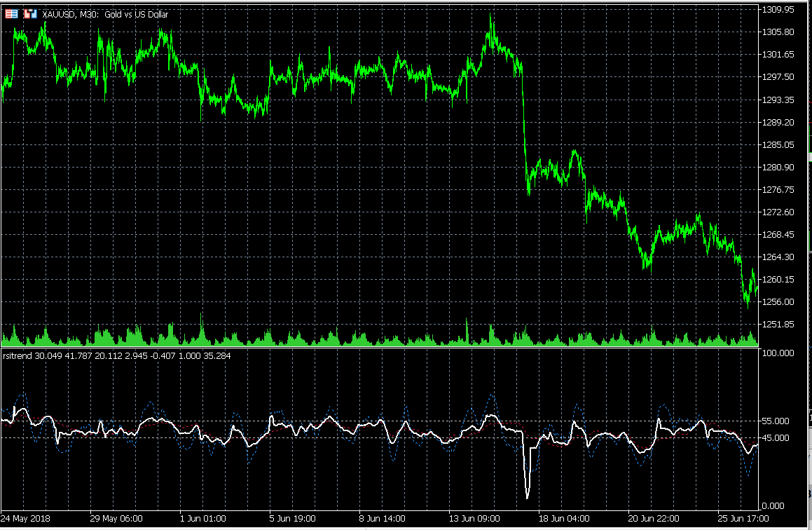
Task: Click the '5 Jun 19:00' time label
Action: tap(293, 518)
